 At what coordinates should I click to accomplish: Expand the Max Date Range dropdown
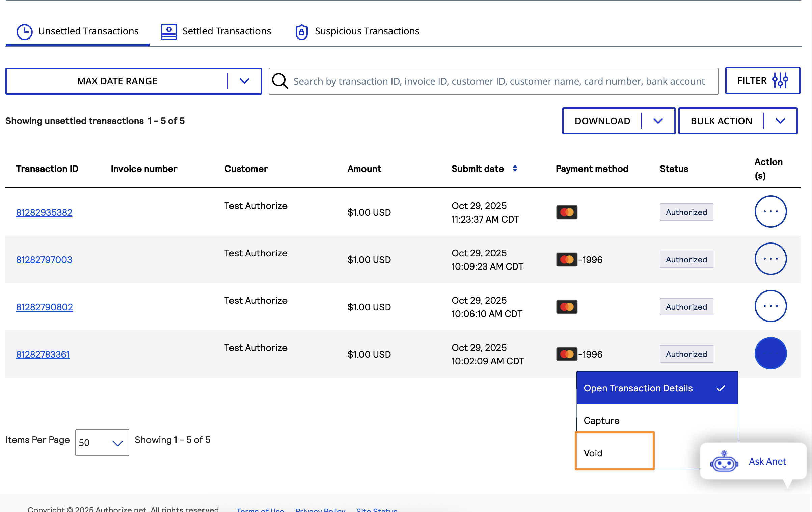click(244, 81)
